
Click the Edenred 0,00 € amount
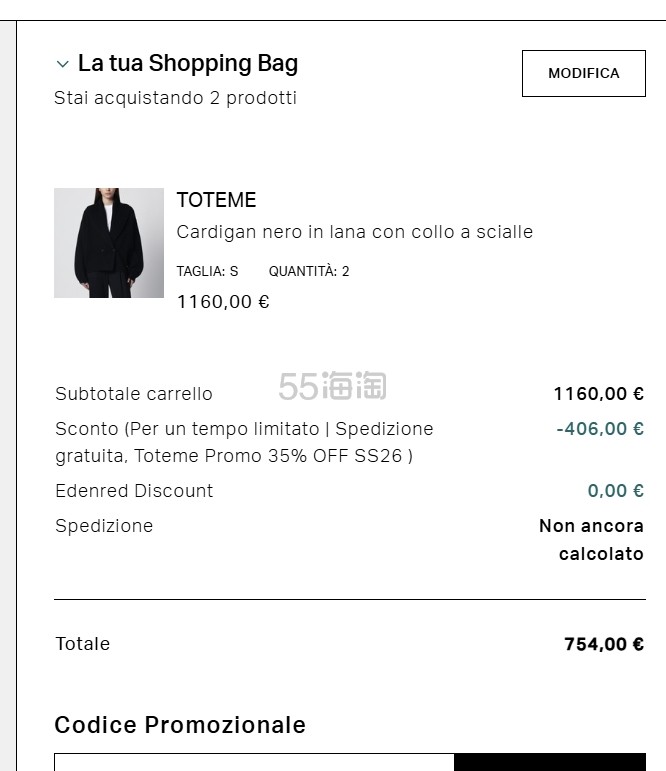(615, 491)
